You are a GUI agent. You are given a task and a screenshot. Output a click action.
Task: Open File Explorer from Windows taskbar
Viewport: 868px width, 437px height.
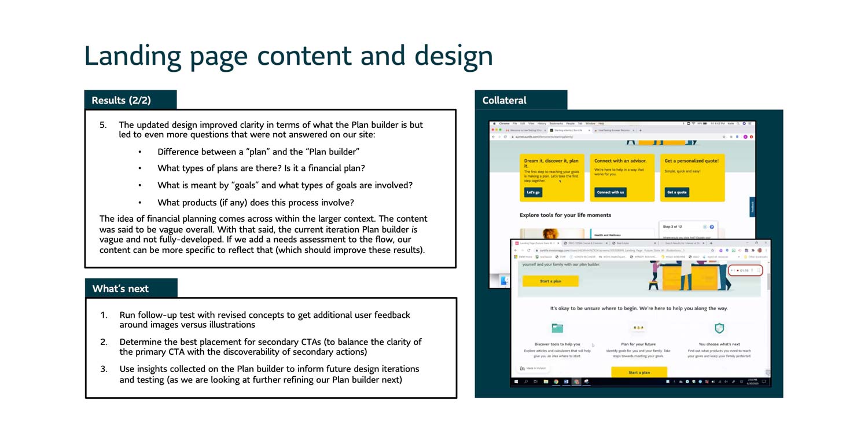point(546,381)
